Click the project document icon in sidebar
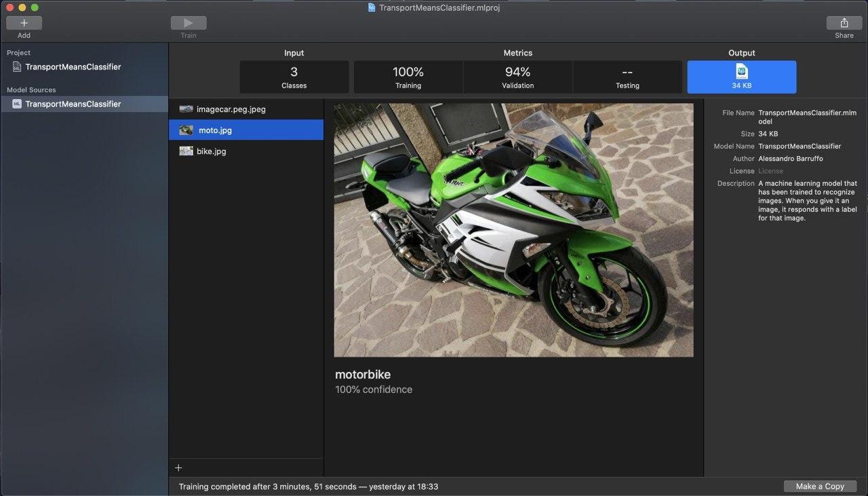The height and width of the screenshot is (496, 868). coord(16,66)
